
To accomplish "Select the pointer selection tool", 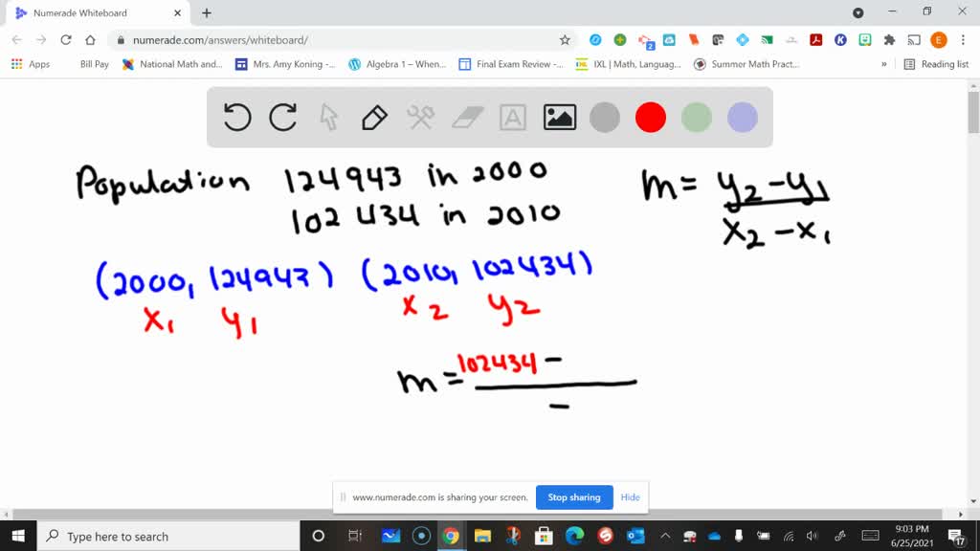I will [329, 118].
